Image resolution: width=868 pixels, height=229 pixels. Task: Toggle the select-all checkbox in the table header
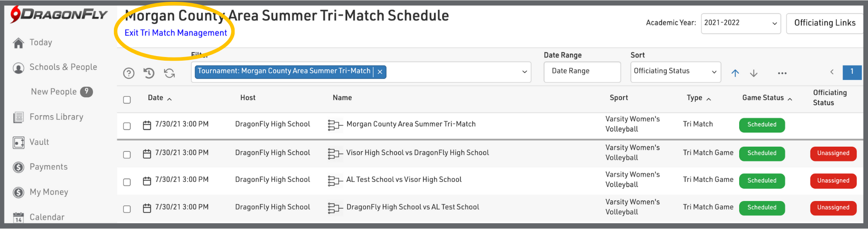click(x=127, y=100)
